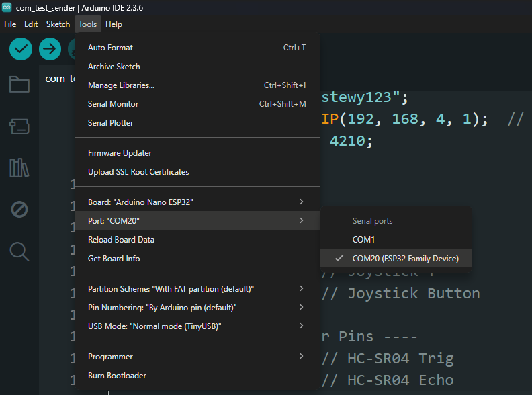Viewport: 532px width, 395px height.
Task: Launch the Serial Plotter
Action: [x=197, y=123]
